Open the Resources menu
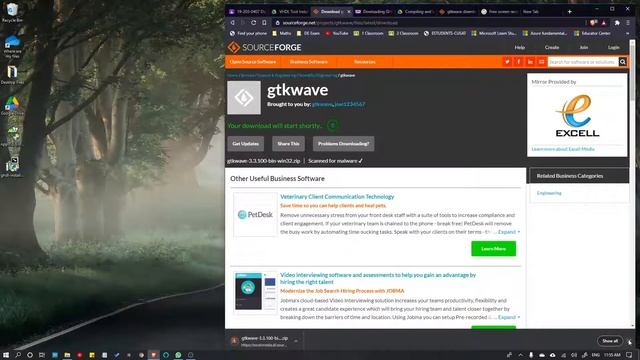This screenshot has width=640, height=360. pyautogui.click(x=364, y=62)
